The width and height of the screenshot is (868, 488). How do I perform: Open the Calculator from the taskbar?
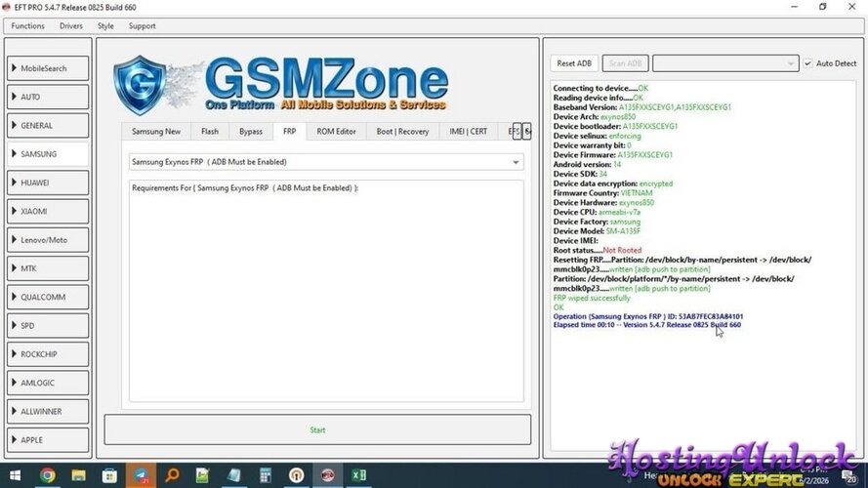point(266,475)
